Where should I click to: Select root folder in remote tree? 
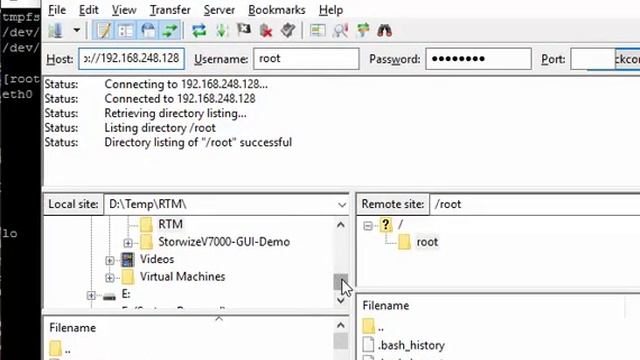427,242
